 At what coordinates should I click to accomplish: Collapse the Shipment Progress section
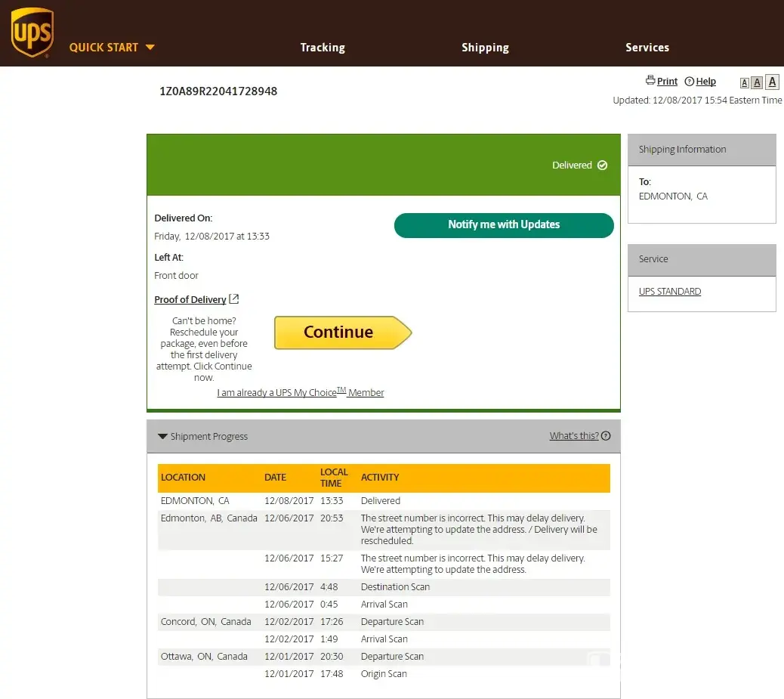point(162,437)
